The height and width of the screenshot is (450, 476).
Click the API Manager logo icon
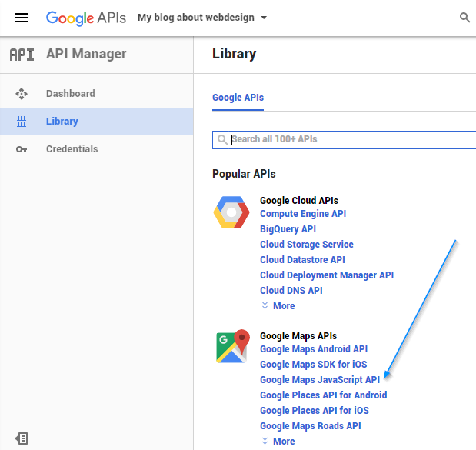tap(22, 55)
